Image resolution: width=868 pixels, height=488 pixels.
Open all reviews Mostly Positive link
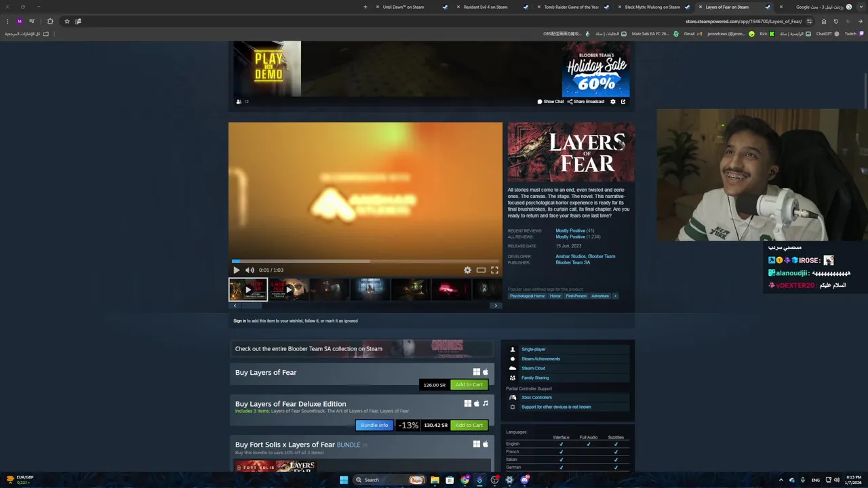point(570,237)
